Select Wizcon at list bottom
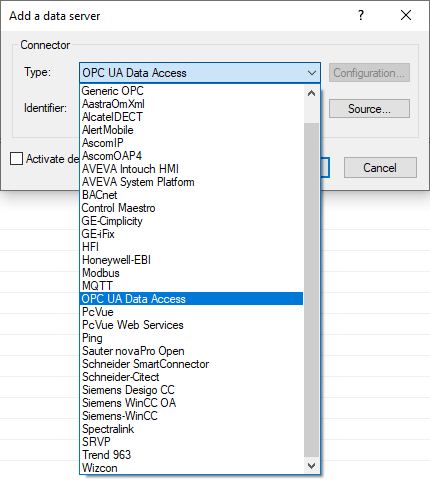The height and width of the screenshot is (481, 430). click(192, 468)
